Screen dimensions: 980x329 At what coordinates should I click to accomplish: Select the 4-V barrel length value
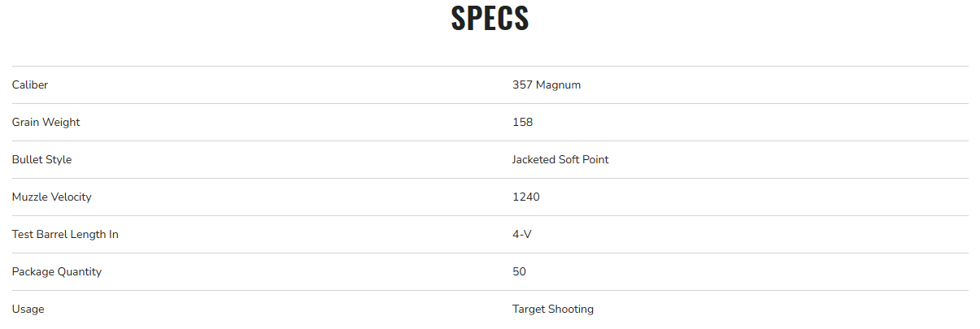(x=521, y=234)
